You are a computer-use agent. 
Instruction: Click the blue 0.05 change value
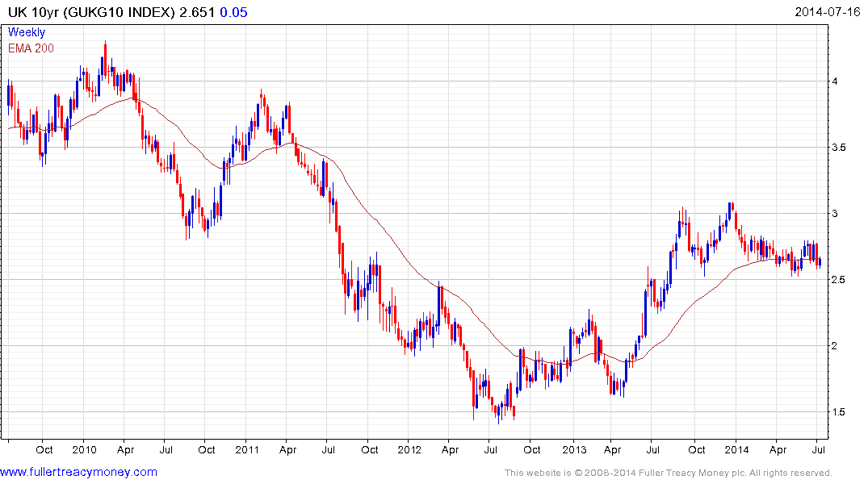point(233,12)
